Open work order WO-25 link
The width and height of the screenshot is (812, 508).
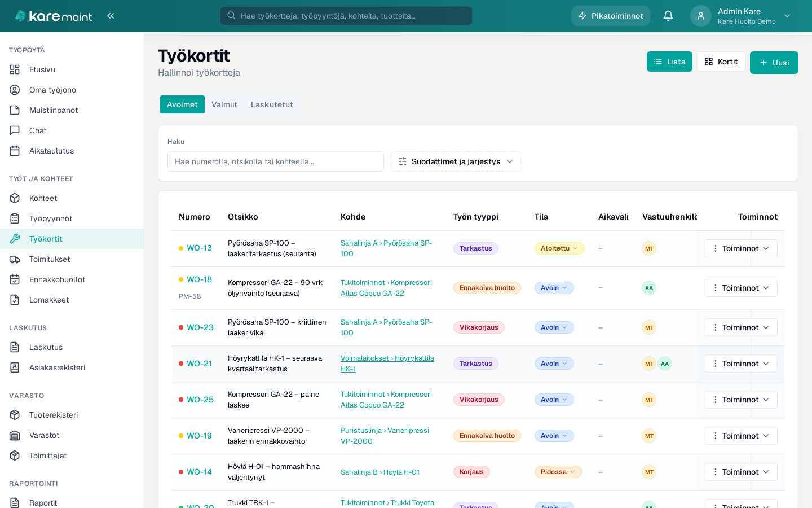click(x=200, y=400)
